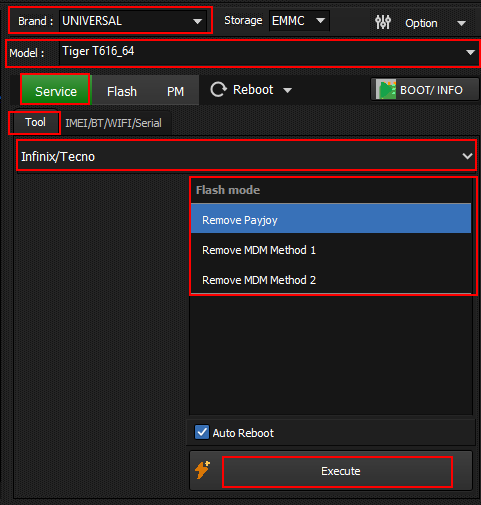This screenshot has height=505, width=481.
Task: Open the Brand UNIVERSAL dropdown
Action: click(x=133, y=21)
